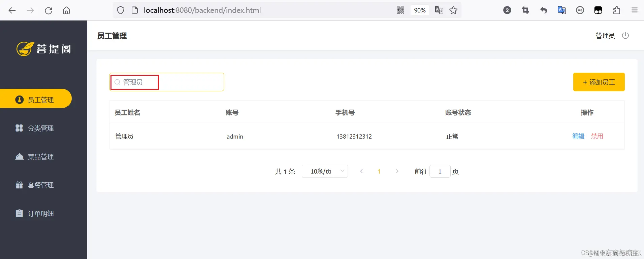Focus the employee name search input

pyautogui.click(x=167, y=82)
